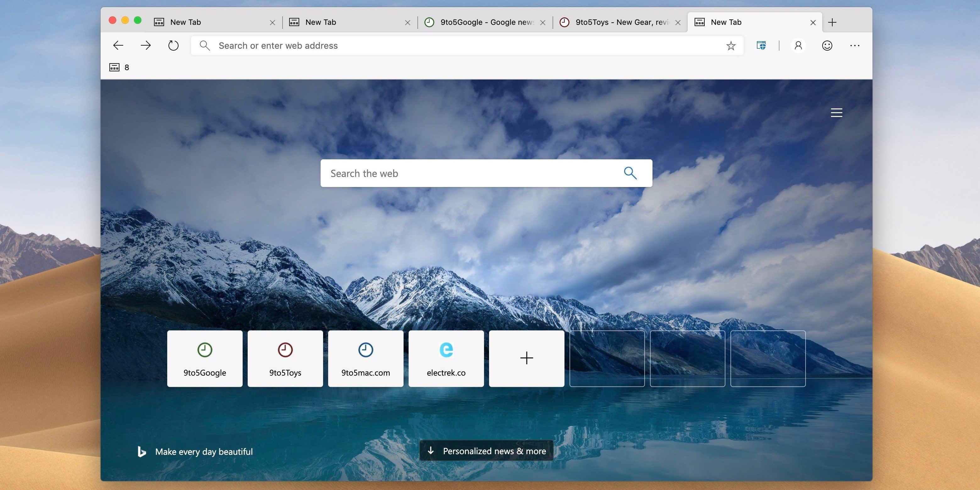Image resolution: width=980 pixels, height=490 pixels.
Task: Reload the current page
Action: [x=173, y=46]
